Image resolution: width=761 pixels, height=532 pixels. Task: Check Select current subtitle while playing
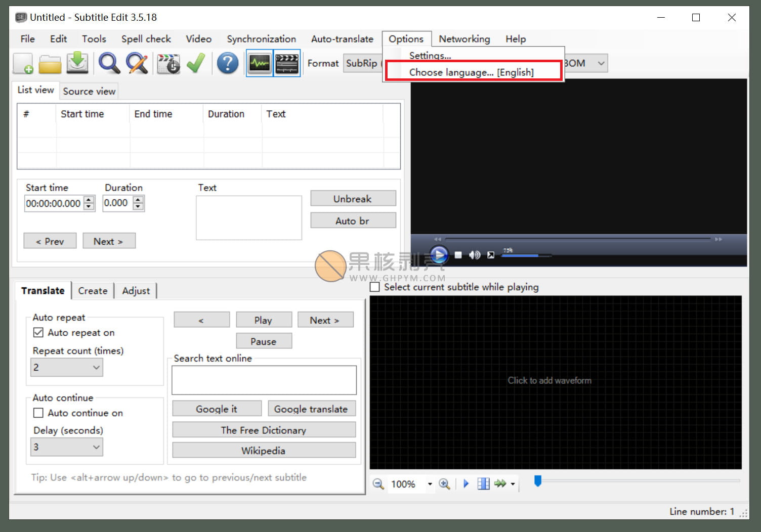(x=375, y=287)
